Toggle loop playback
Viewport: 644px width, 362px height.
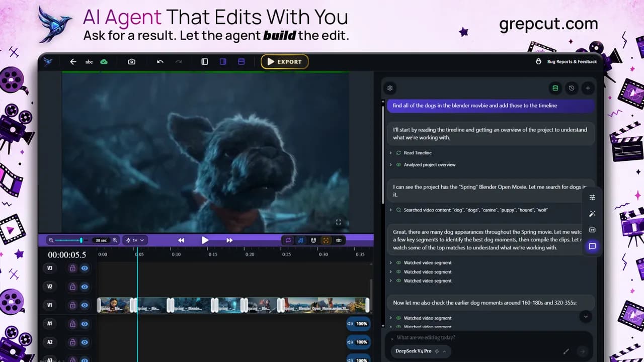coord(288,240)
